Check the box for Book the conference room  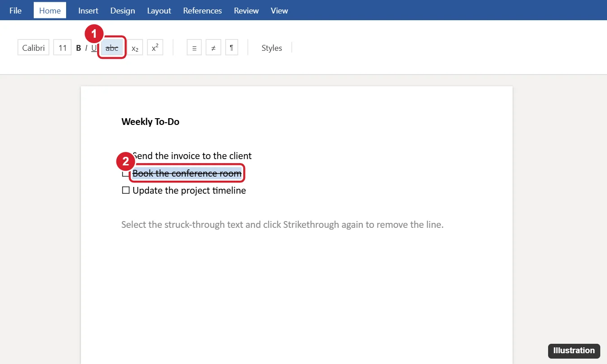125,173
